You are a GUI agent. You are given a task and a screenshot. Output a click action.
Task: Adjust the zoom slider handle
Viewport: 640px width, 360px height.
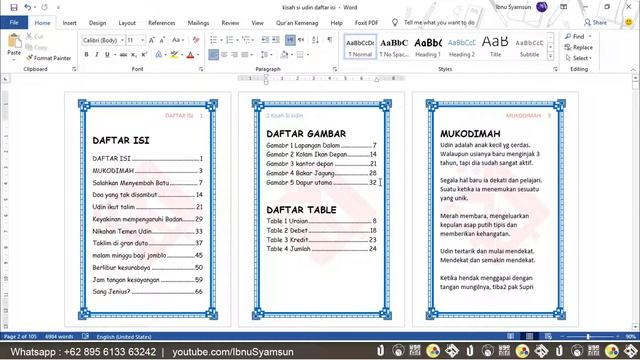pyautogui.click(x=588, y=336)
